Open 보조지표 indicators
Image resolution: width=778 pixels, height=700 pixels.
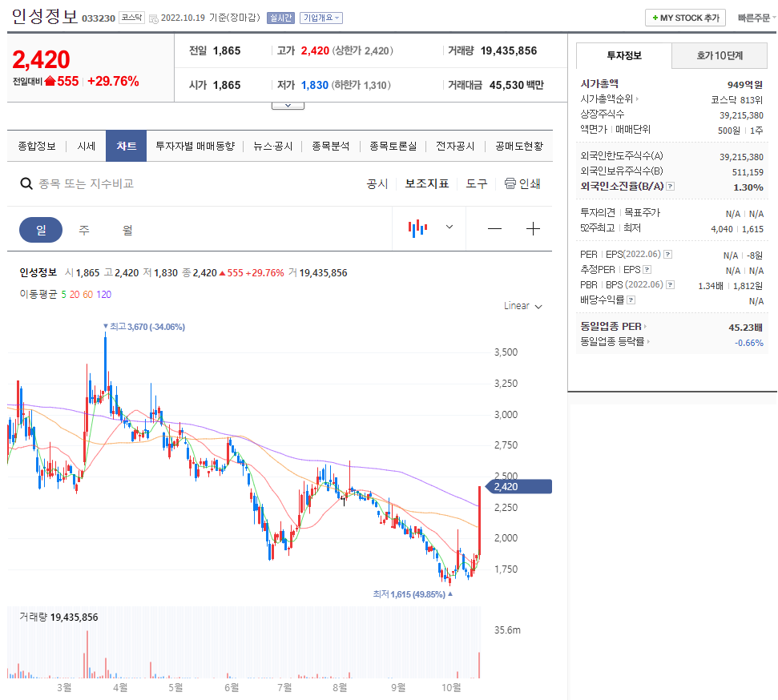(427, 184)
